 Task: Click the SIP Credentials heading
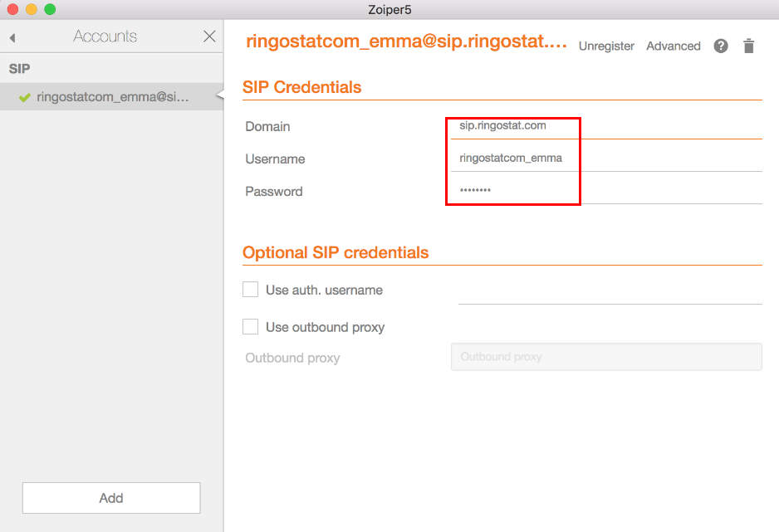coord(301,87)
